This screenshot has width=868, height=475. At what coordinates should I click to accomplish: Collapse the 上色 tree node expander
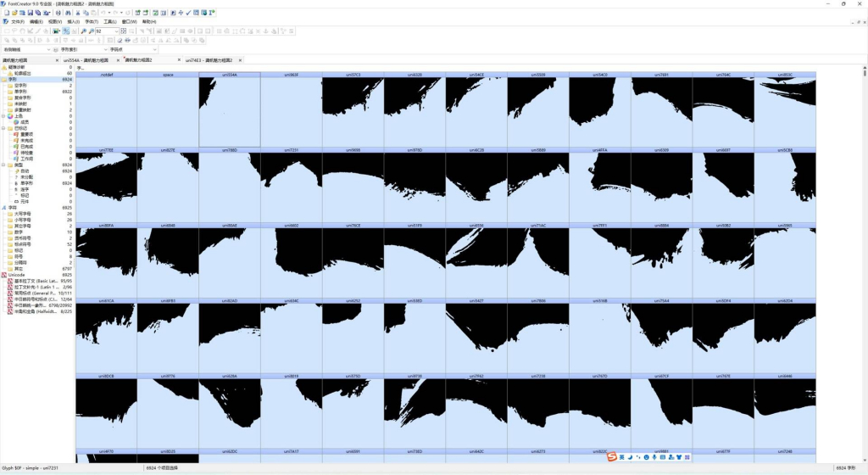pyautogui.click(x=3, y=115)
